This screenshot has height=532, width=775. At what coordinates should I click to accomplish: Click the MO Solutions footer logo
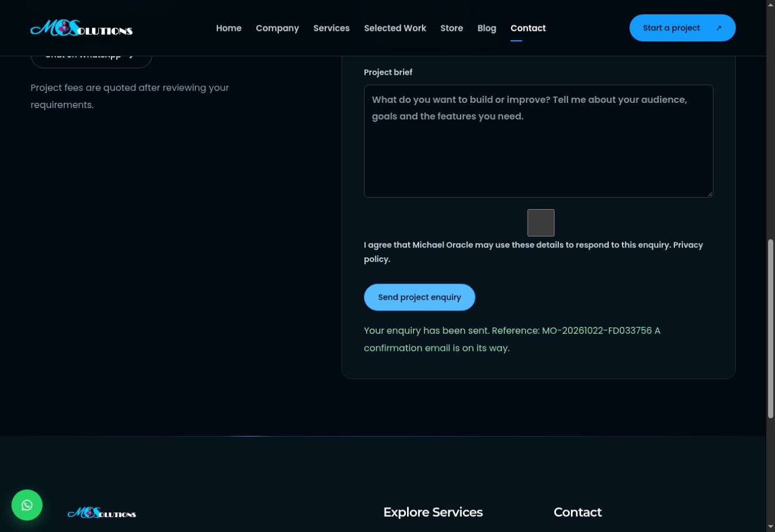[102, 512]
